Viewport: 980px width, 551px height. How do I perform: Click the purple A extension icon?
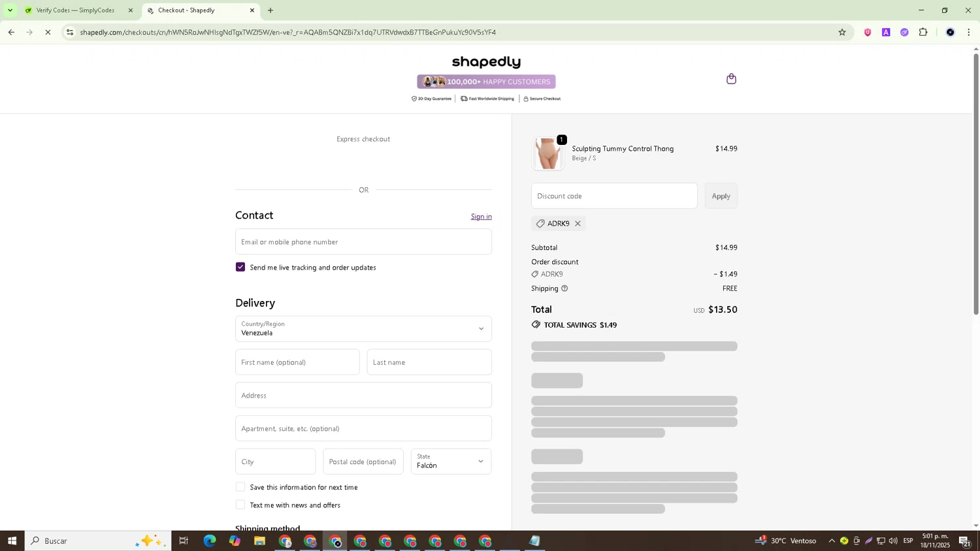pyautogui.click(x=886, y=32)
